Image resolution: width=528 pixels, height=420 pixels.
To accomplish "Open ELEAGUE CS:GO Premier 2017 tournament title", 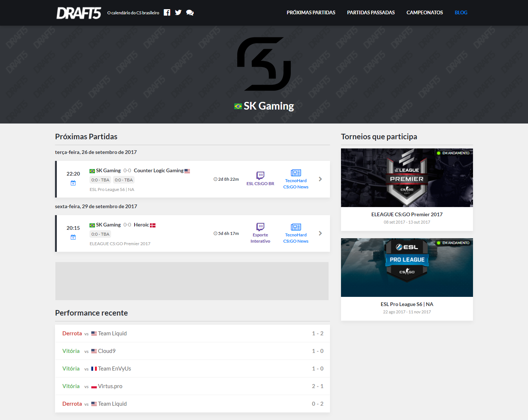I will pyautogui.click(x=407, y=214).
